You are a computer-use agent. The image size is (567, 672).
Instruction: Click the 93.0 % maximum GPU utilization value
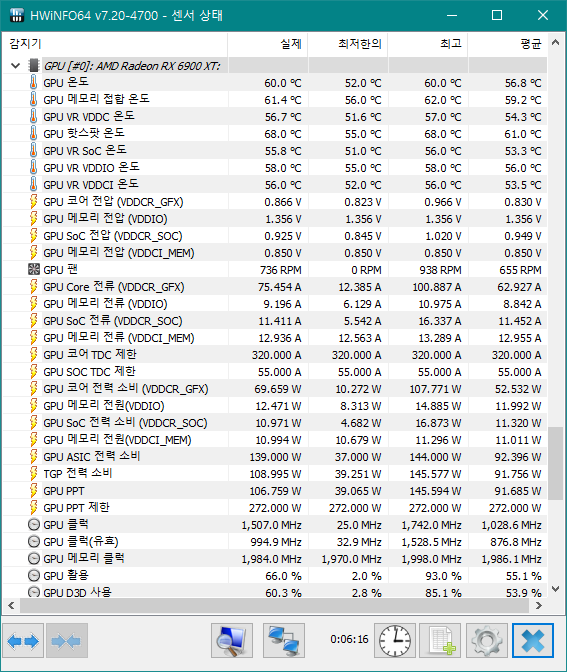(x=443, y=576)
